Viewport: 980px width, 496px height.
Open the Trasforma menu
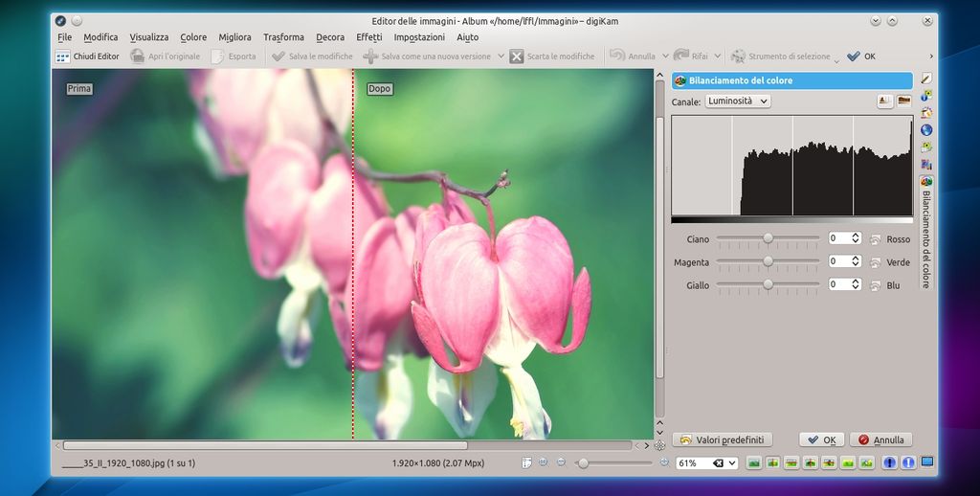pyautogui.click(x=283, y=37)
